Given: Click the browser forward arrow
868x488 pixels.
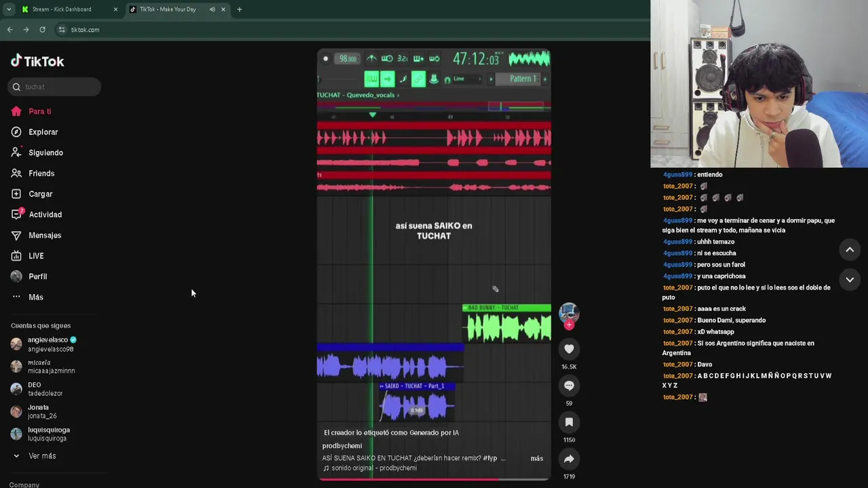Looking at the screenshot, I should pyautogui.click(x=26, y=30).
